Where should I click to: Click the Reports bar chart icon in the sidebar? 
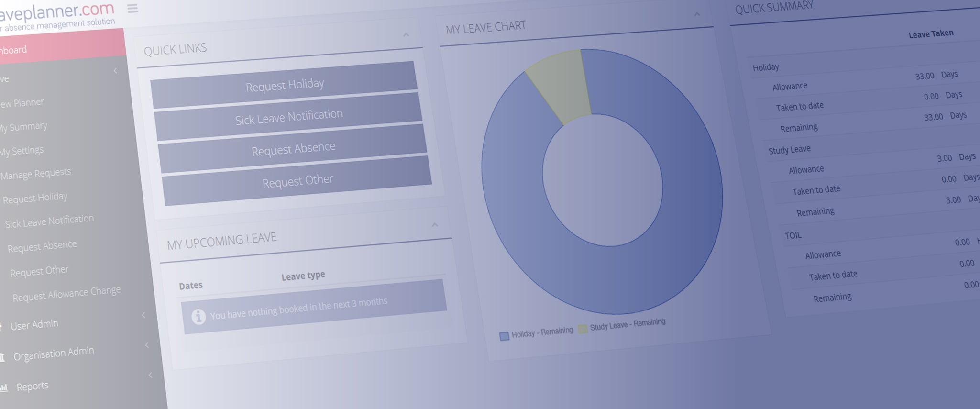coord(4,388)
